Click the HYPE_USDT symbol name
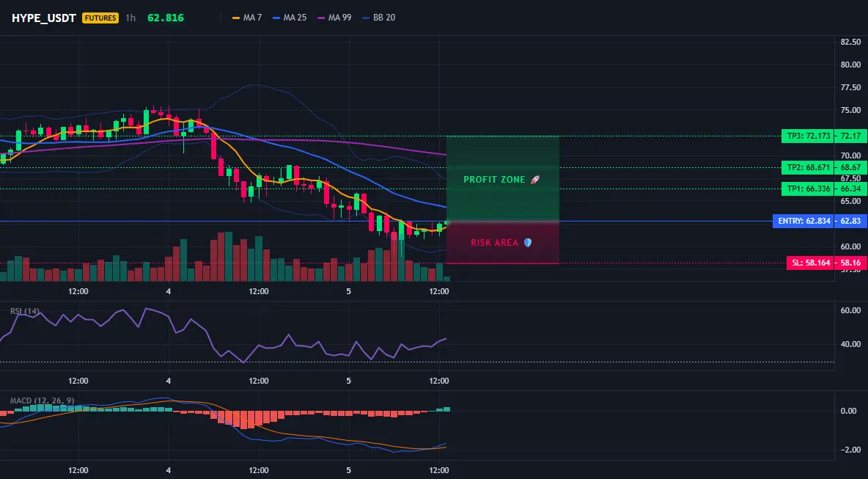 [x=44, y=18]
